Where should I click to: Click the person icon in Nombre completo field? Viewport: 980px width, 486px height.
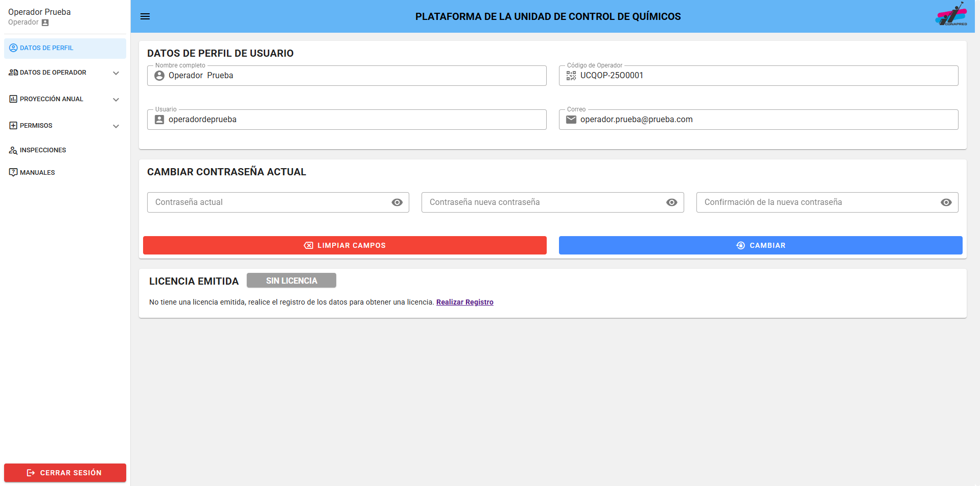tap(159, 76)
